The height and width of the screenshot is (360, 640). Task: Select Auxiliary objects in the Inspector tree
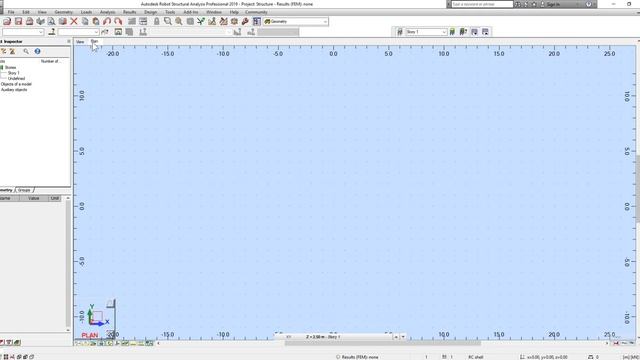point(14,89)
